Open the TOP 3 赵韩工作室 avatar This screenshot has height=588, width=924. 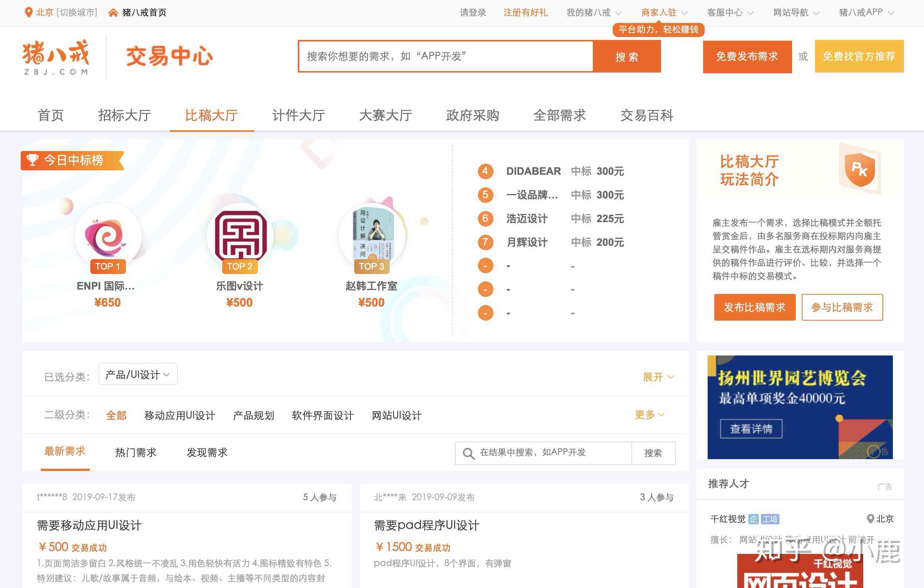pos(372,236)
